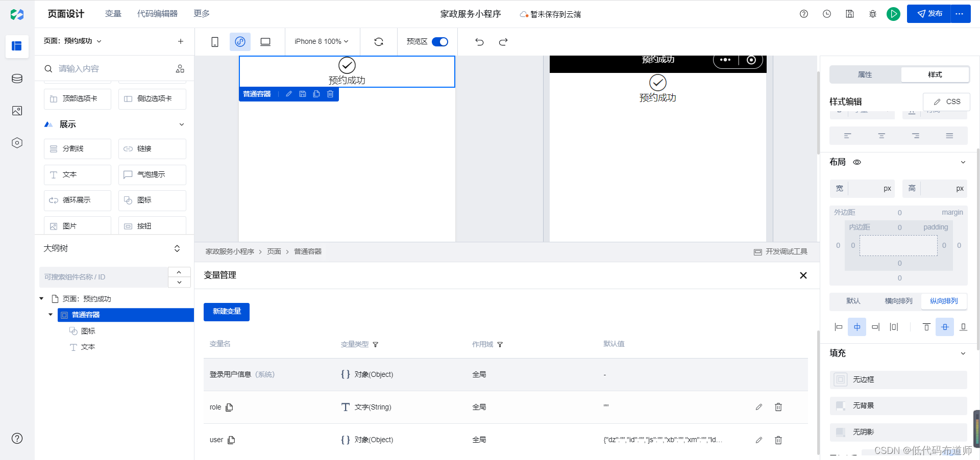Edit the user variable
This screenshot has width=980, height=460.
pyautogui.click(x=759, y=440)
